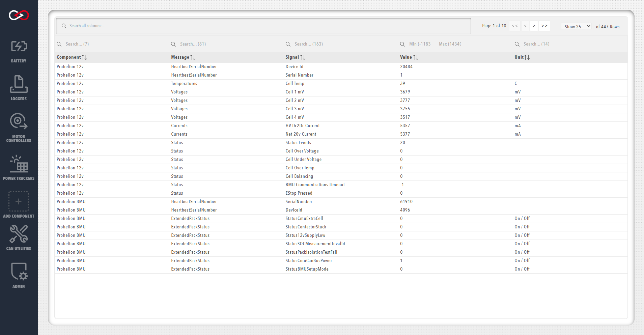Viewport: 644px width, 335px height.
Task: Select the POWER TRACKERS menu label
Action: point(19,178)
